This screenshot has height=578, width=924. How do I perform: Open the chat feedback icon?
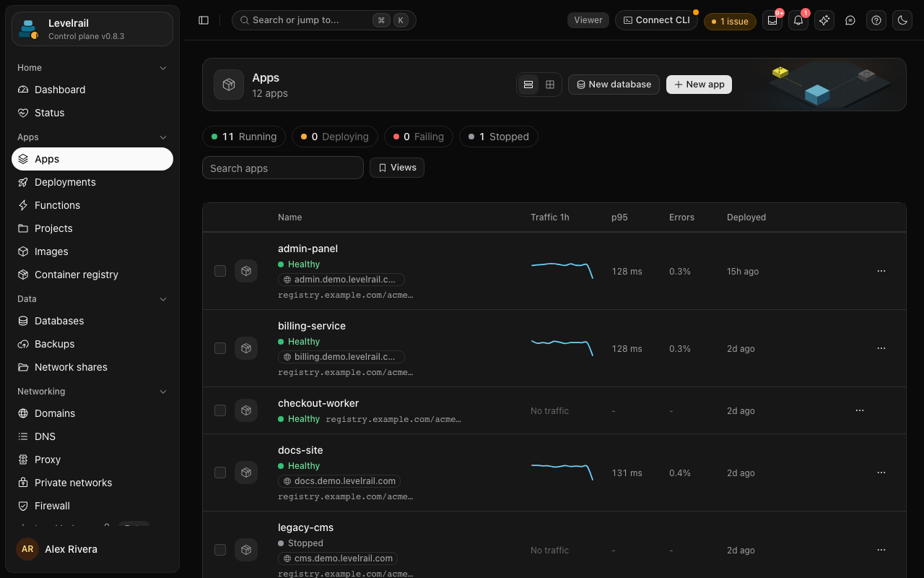point(850,20)
